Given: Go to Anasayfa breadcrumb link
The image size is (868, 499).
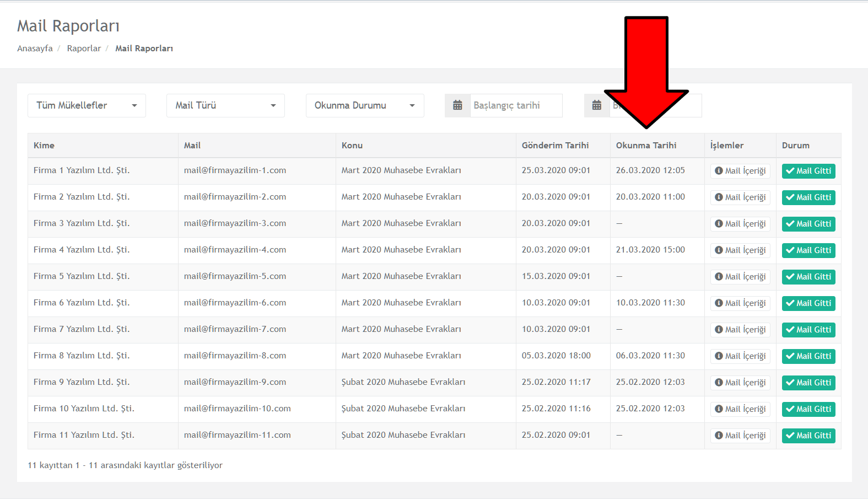Looking at the screenshot, I should tap(35, 49).
